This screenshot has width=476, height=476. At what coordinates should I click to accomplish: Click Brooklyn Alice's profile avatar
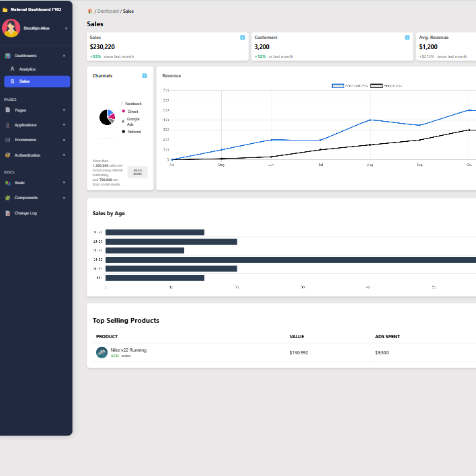(x=11, y=28)
